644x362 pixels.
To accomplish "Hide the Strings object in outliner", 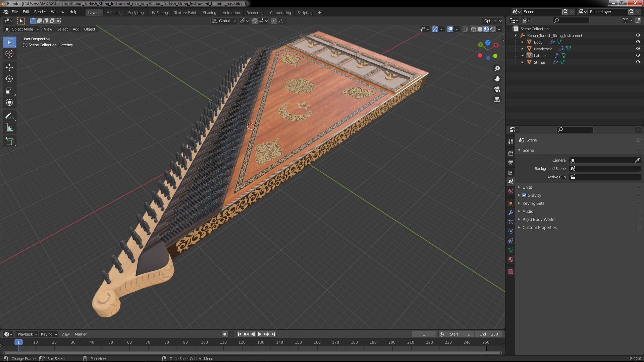I will (638, 62).
